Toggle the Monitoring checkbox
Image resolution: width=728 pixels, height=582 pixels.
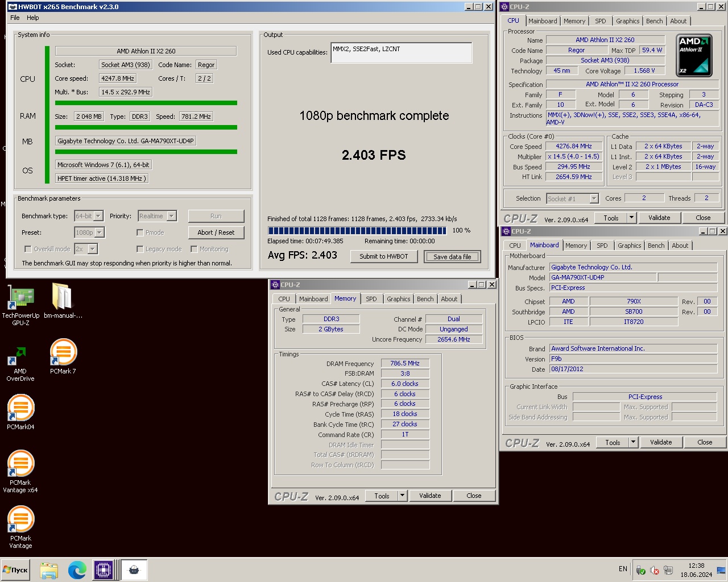tap(194, 249)
